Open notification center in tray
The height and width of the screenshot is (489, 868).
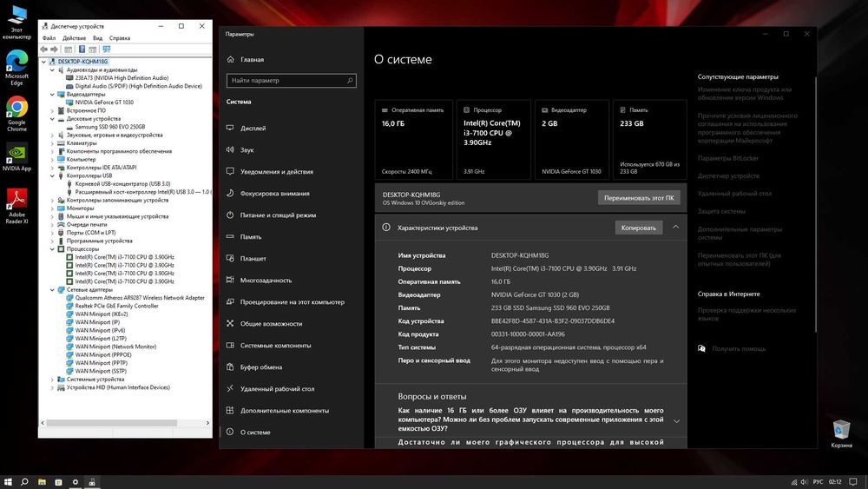point(853,482)
